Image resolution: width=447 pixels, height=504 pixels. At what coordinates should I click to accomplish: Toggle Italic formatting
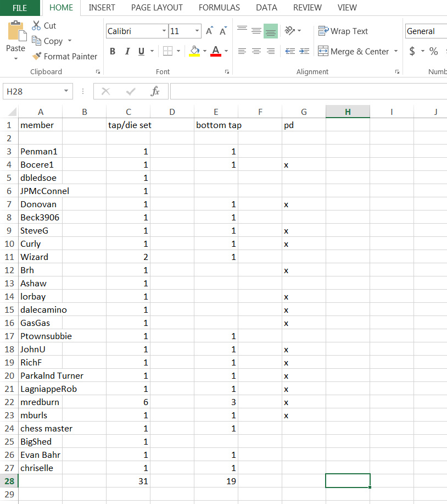tap(127, 51)
